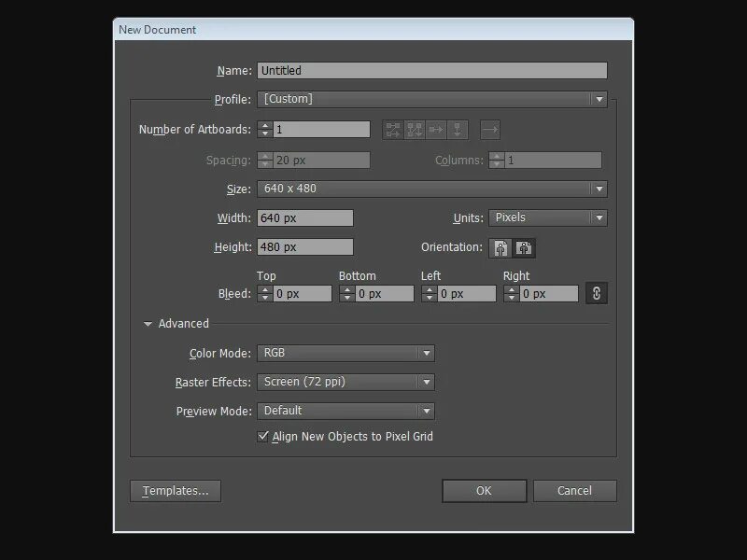747x560 pixels.
Task: Click the Columns field showing 1
Action: click(553, 160)
